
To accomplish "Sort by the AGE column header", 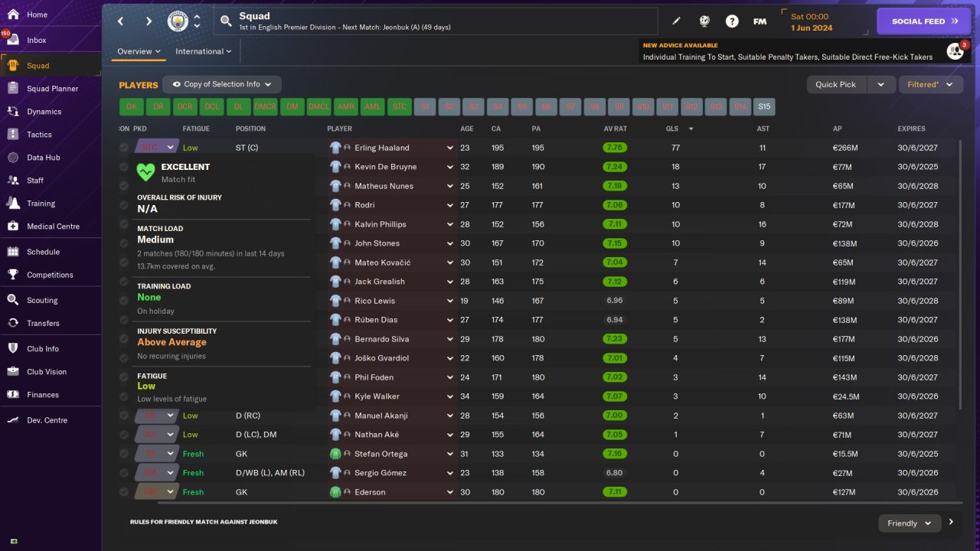I will (x=467, y=129).
